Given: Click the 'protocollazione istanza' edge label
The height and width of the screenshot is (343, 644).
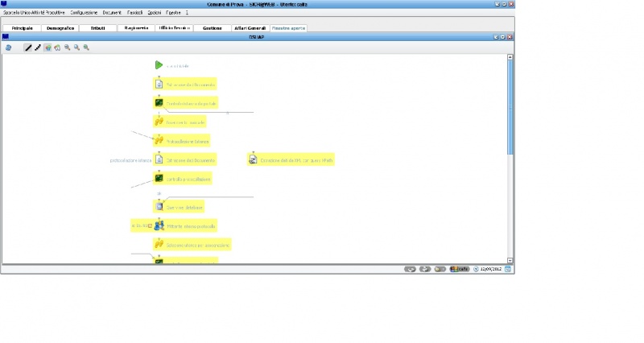Looking at the screenshot, I should 130,160.
